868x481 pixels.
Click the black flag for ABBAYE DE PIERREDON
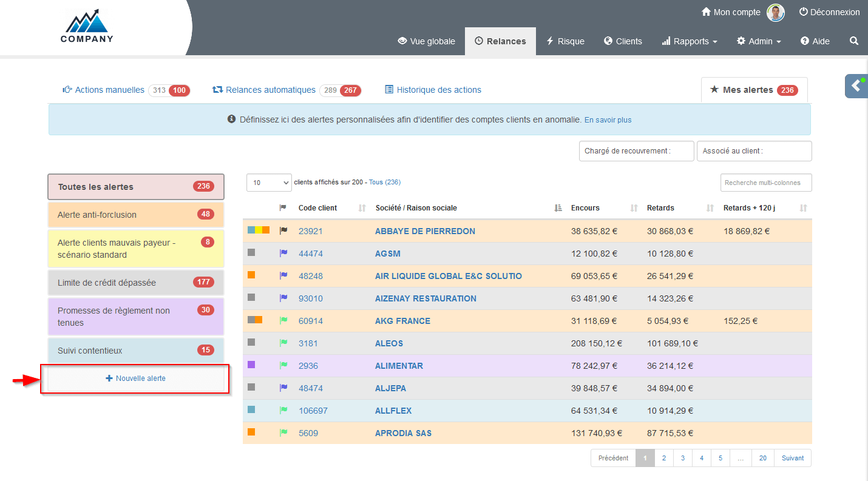click(x=283, y=231)
